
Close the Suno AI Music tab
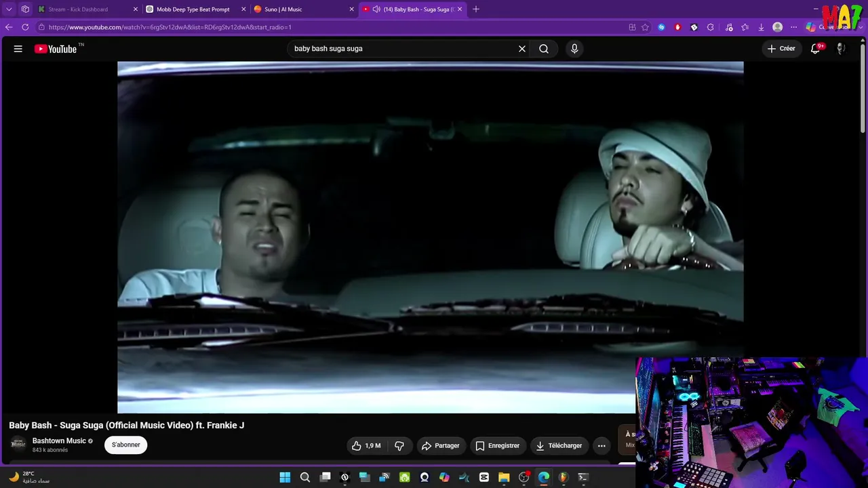tap(351, 9)
